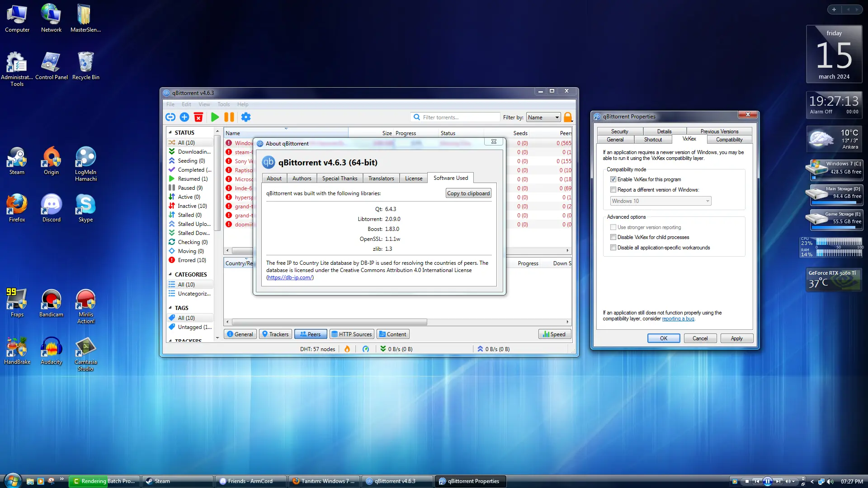
Task: Select Audacity desktop icon
Action: 51,351
